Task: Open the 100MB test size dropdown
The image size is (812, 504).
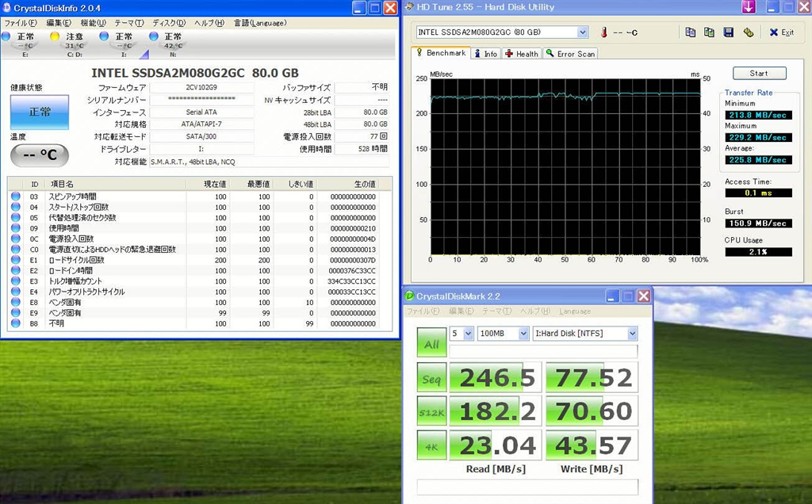Action: [523, 334]
